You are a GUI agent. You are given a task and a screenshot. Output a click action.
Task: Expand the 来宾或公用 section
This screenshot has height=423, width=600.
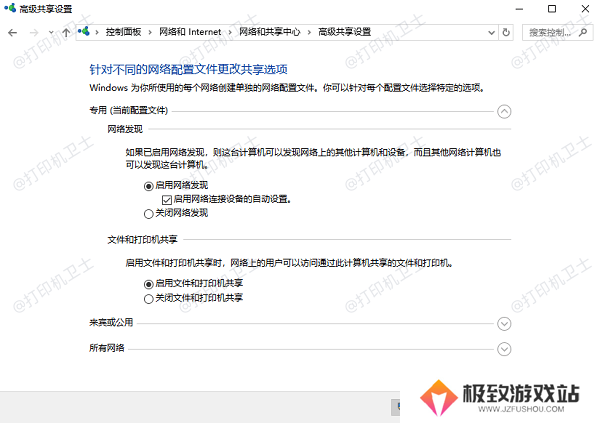[x=504, y=324]
